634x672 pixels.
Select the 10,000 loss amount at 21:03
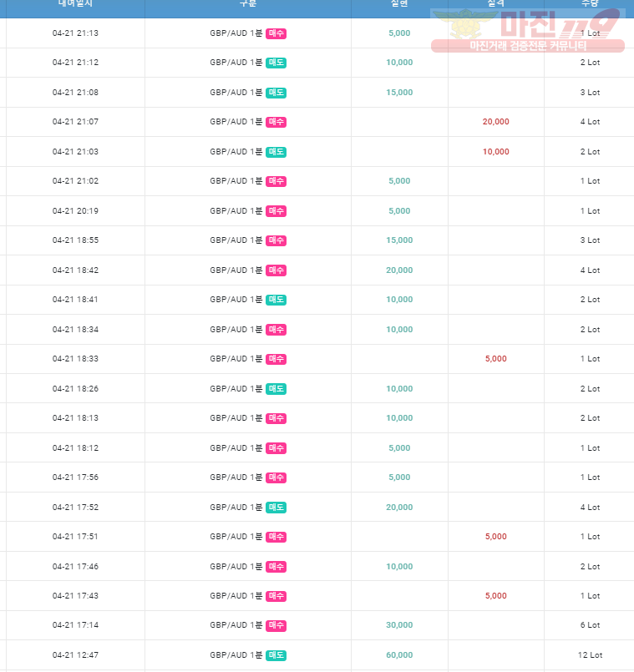496,152
